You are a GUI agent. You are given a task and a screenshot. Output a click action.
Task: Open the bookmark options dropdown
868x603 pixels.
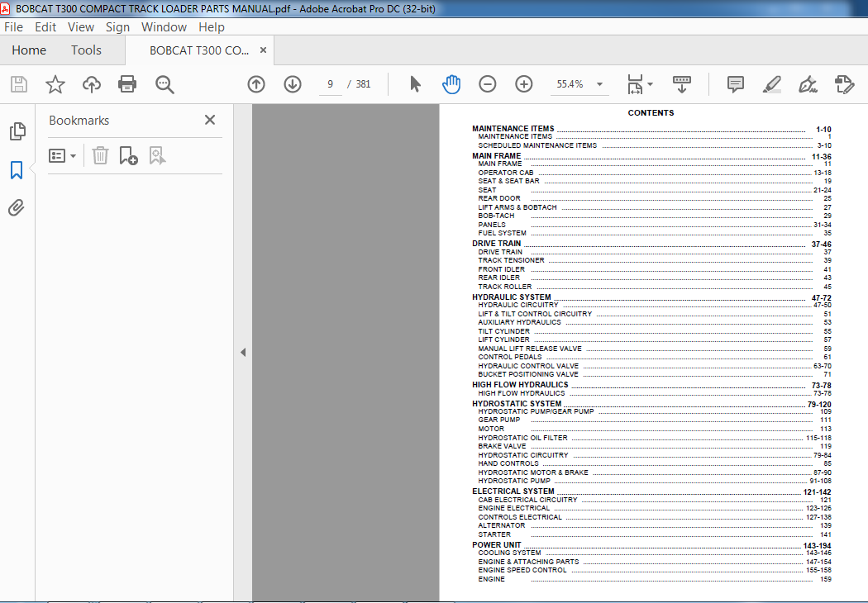click(x=62, y=156)
